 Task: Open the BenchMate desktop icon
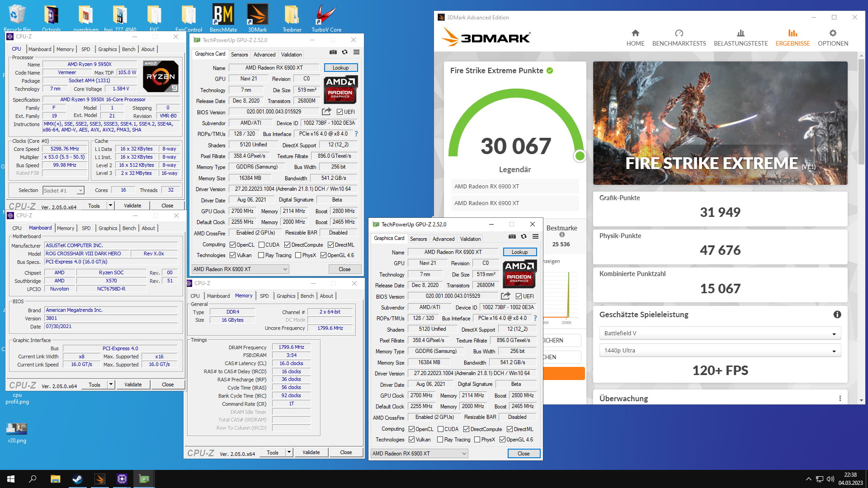coord(223,18)
